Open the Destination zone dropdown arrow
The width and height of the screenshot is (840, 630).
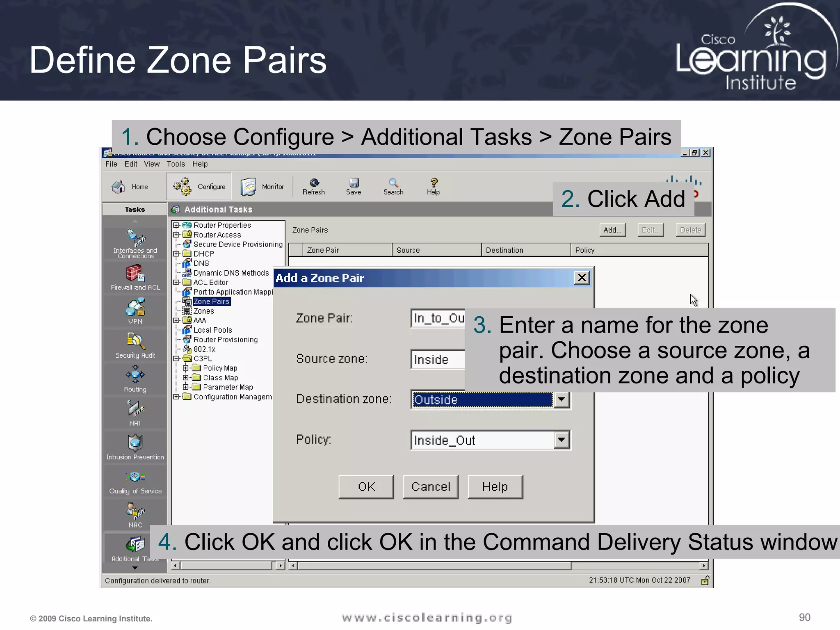point(561,399)
